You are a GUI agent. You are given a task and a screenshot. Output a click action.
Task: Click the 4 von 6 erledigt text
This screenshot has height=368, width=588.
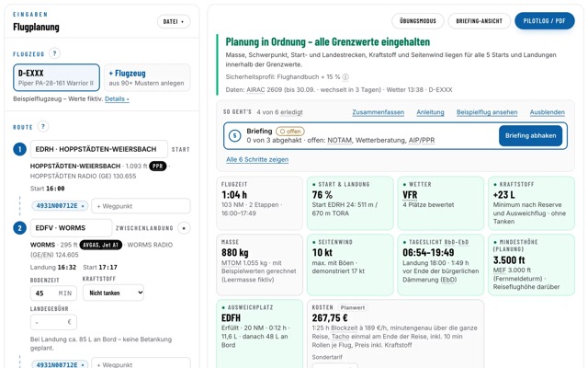click(279, 112)
